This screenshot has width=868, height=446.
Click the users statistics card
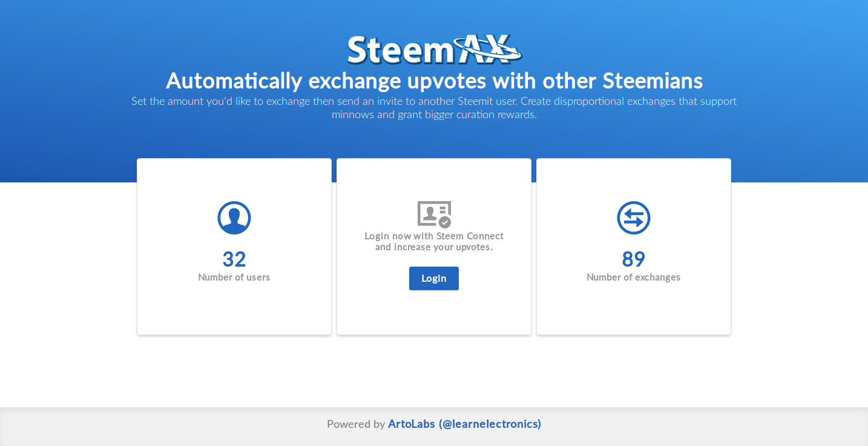[234, 247]
